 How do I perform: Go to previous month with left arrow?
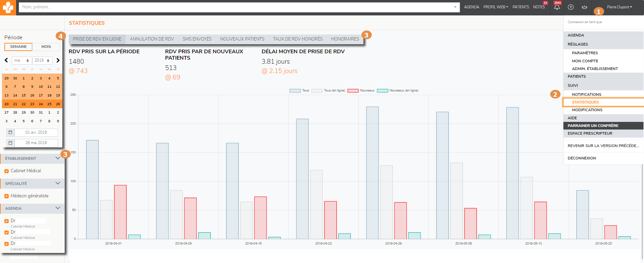[6, 60]
